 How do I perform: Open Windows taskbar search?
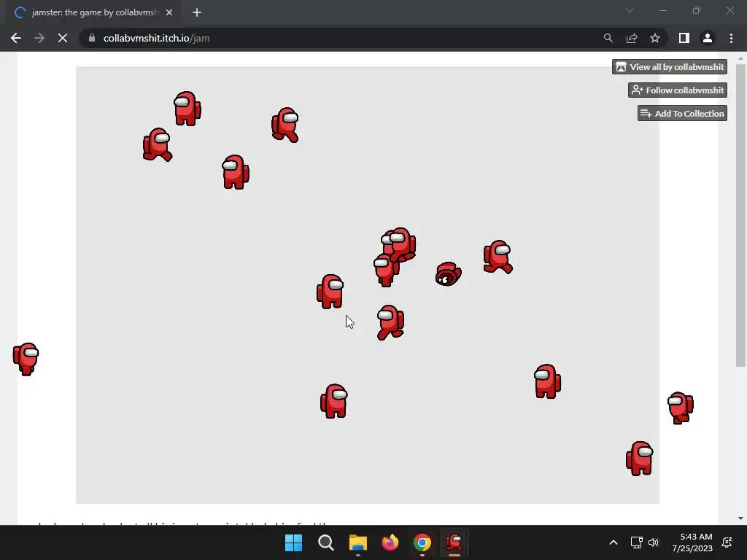326,542
